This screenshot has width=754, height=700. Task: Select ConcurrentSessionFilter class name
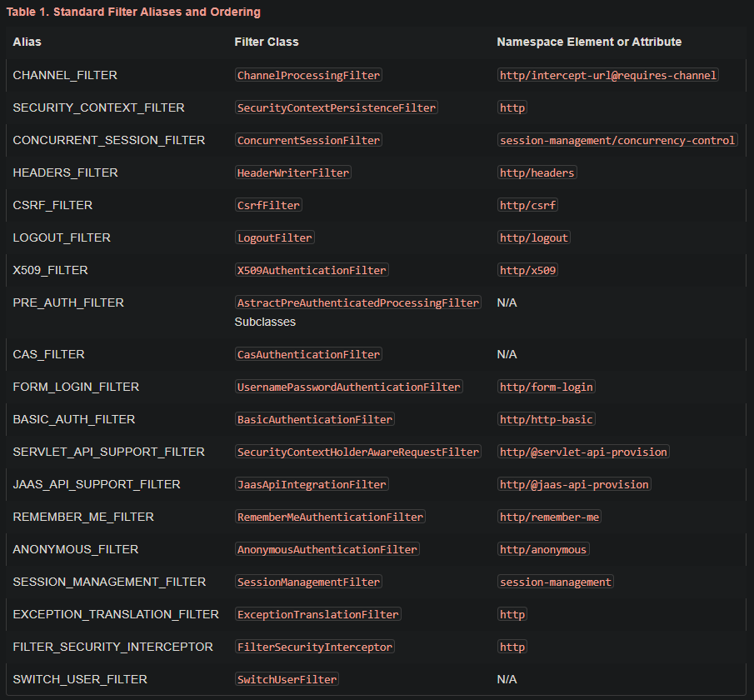click(x=308, y=140)
